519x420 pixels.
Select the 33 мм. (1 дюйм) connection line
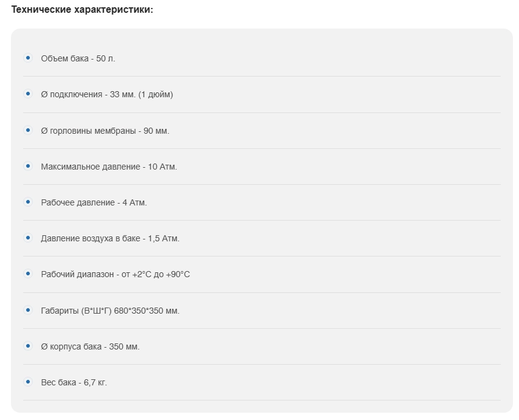(x=107, y=94)
